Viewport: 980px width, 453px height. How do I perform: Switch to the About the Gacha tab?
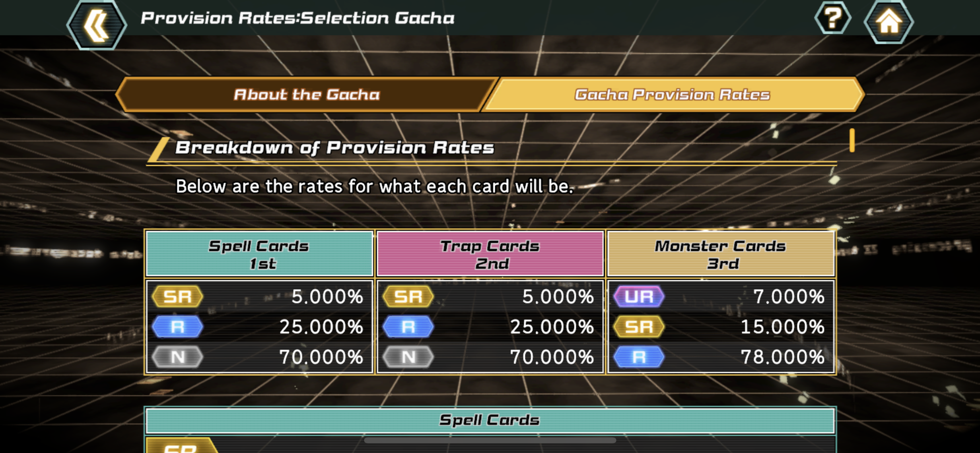pyautogui.click(x=307, y=95)
